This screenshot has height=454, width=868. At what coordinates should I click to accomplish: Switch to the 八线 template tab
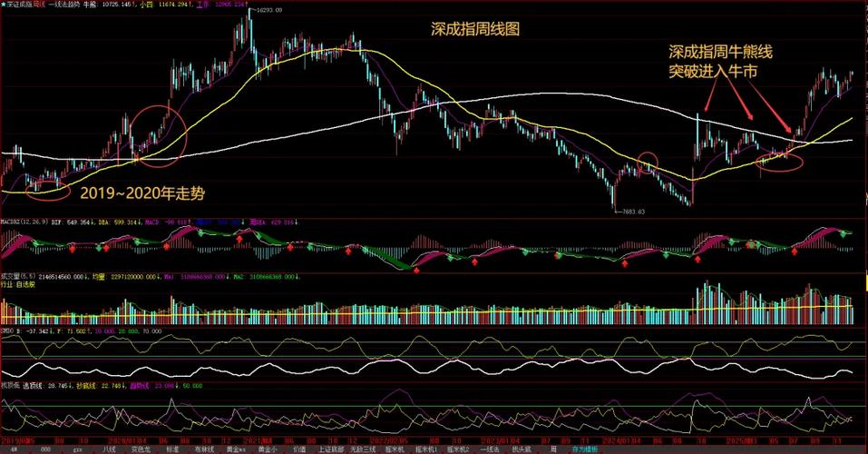pos(109,449)
